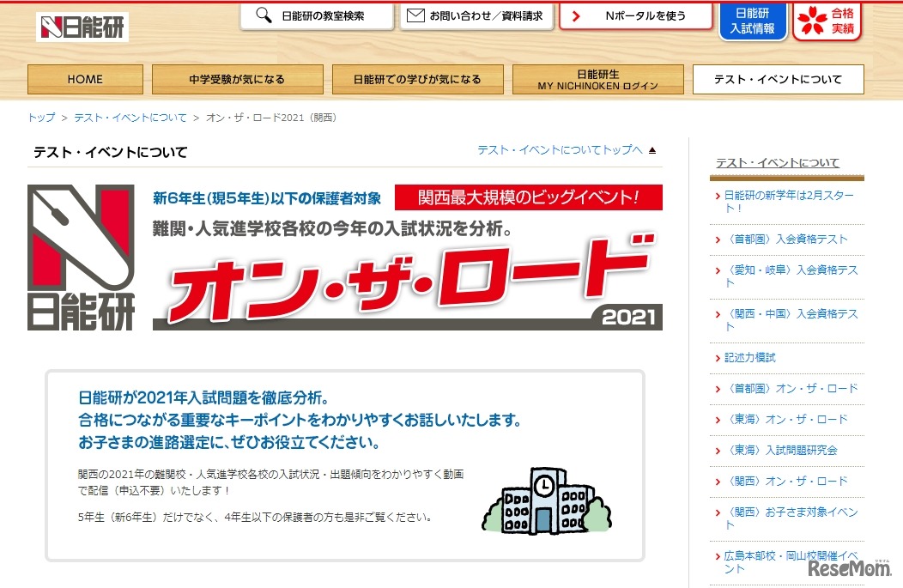
Task: Open the HOME navigation tab
Action: coord(84,80)
